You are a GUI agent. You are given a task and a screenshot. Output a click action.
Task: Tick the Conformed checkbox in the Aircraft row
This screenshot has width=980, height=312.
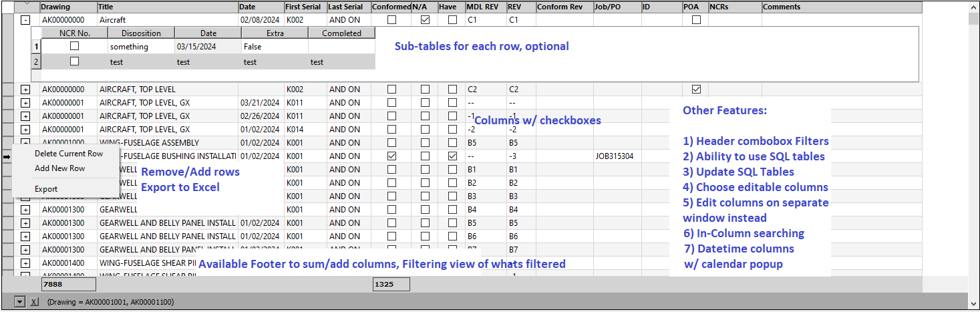[x=391, y=20]
